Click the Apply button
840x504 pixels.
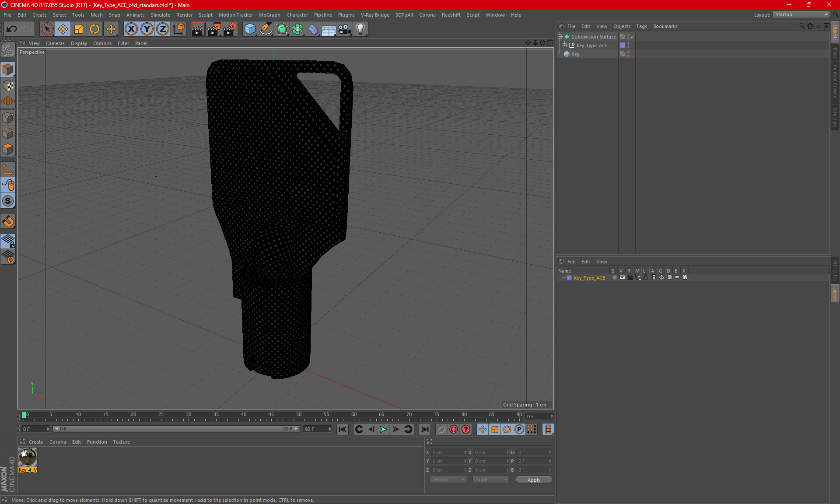[534, 480]
